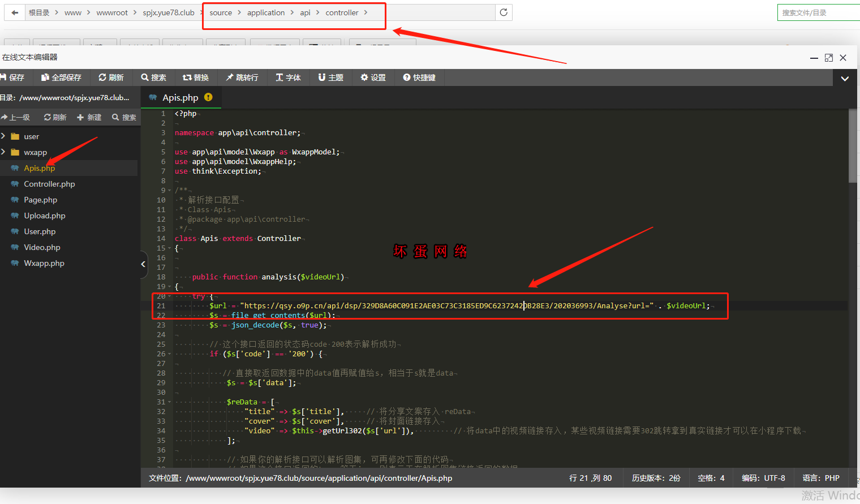Go up one level with 上一级

pyautogui.click(x=15, y=117)
